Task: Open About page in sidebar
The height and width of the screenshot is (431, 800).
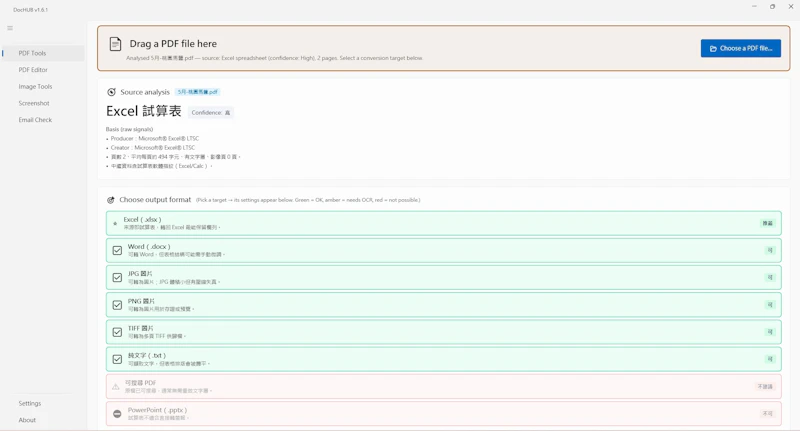Action: click(x=43, y=420)
